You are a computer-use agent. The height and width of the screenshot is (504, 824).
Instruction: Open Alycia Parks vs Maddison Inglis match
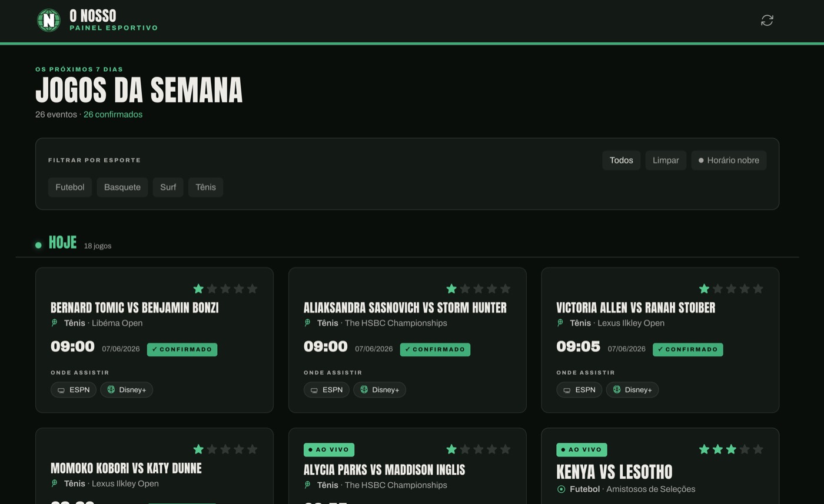(384, 470)
